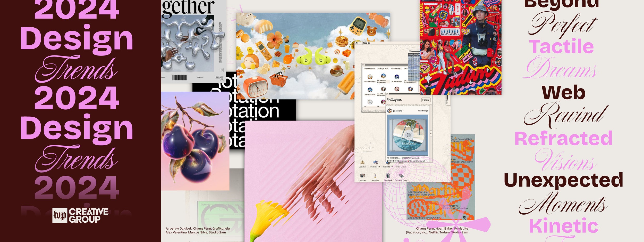The width and height of the screenshot is (644, 242).
Task: Click the '81800401 likes' count
Action: click(395, 158)
